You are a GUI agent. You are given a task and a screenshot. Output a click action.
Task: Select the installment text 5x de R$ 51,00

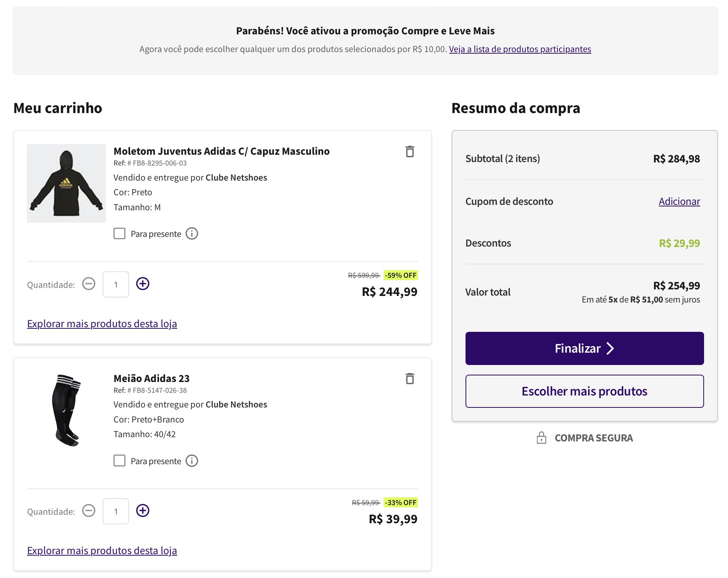coord(636,300)
